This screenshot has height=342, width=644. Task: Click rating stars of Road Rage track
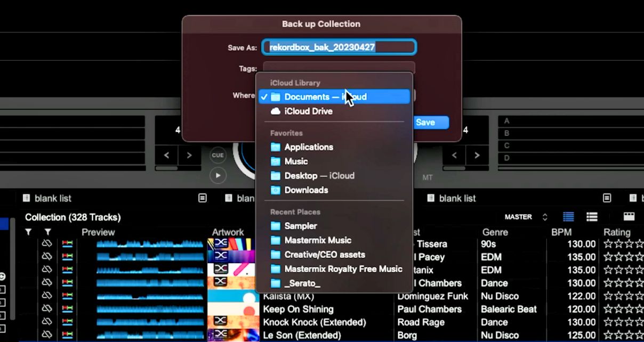click(x=623, y=322)
